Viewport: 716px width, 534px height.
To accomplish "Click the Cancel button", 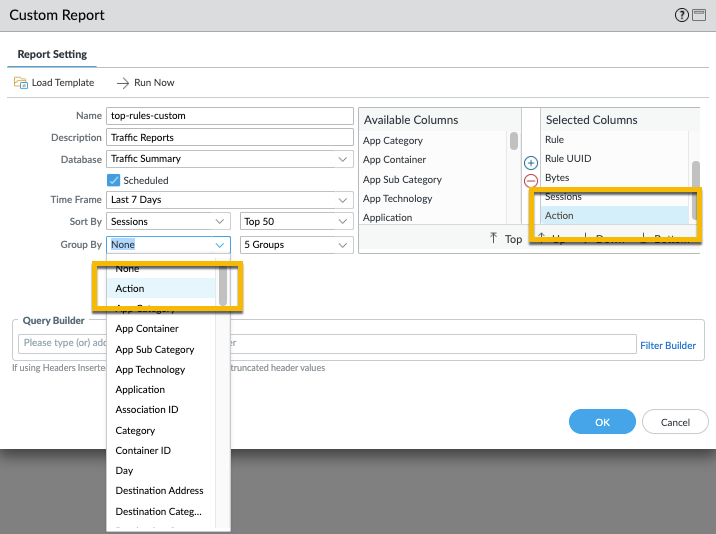I will [x=675, y=422].
